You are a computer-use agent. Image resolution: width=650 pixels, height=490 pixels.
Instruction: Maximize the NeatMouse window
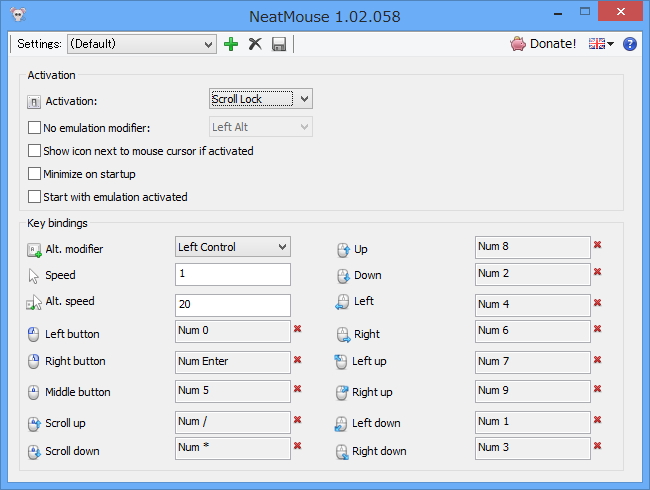585,12
